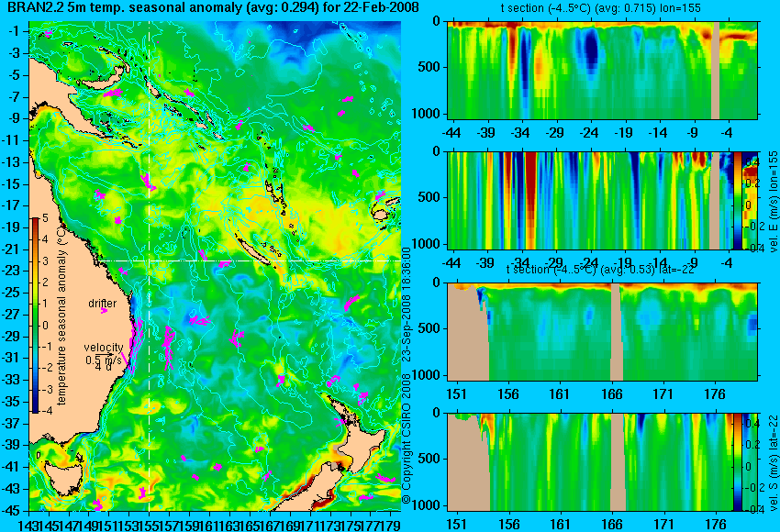Screen dimensions: 780x532
Task: Click the vel. E colorbar beside the lon=155 section
Action: click(x=737, y=201)
